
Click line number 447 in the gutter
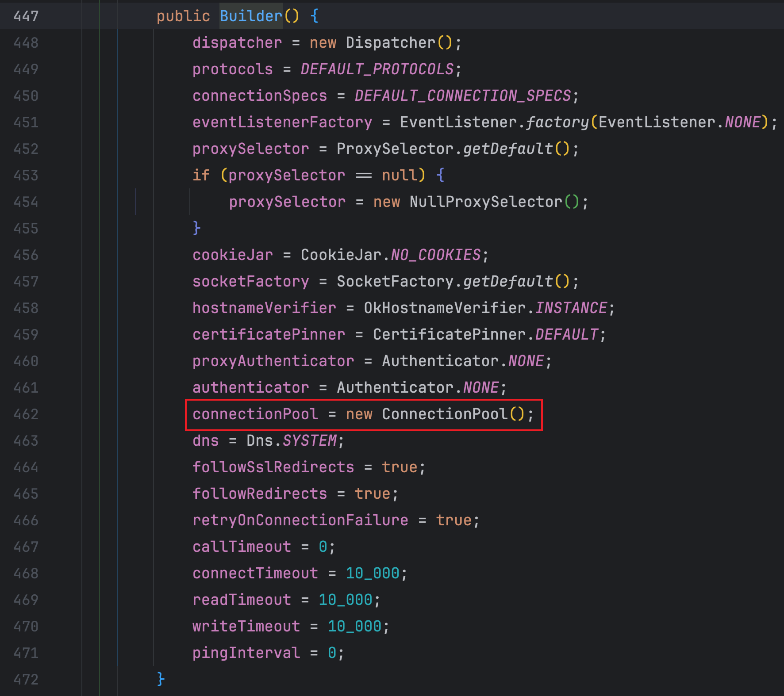click(26, 16)
